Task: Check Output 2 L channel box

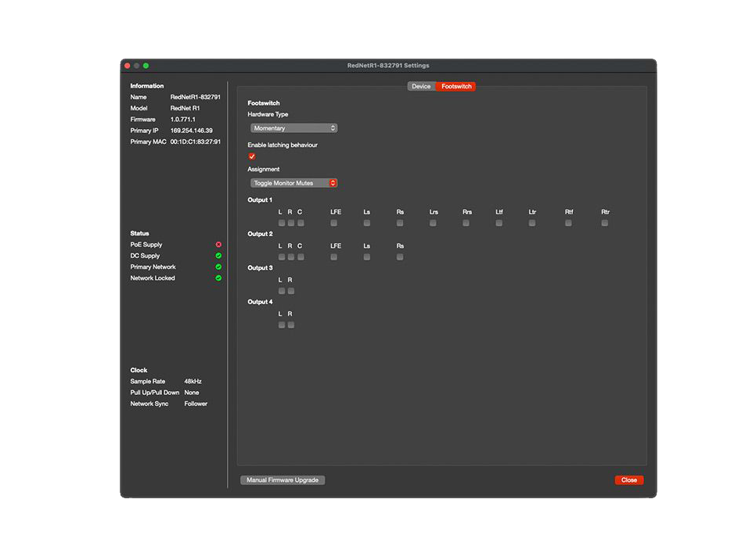Action: coord(282,257)
